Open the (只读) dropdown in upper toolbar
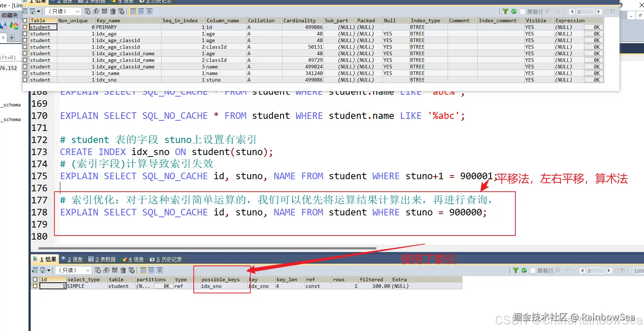This screenshot has height=331, width=644. coord(63,11)
